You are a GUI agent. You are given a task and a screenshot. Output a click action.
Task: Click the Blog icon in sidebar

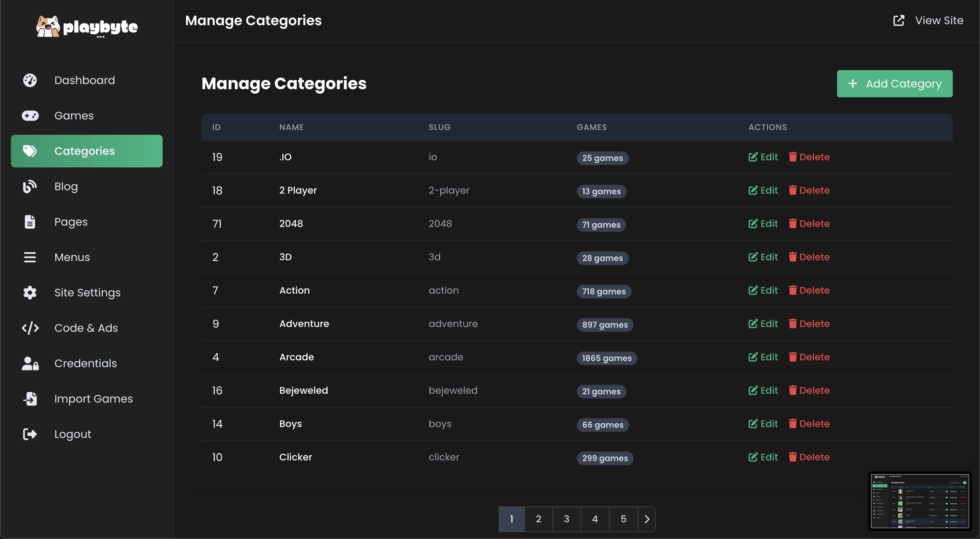pyautogui.click(x=30, y=186)
